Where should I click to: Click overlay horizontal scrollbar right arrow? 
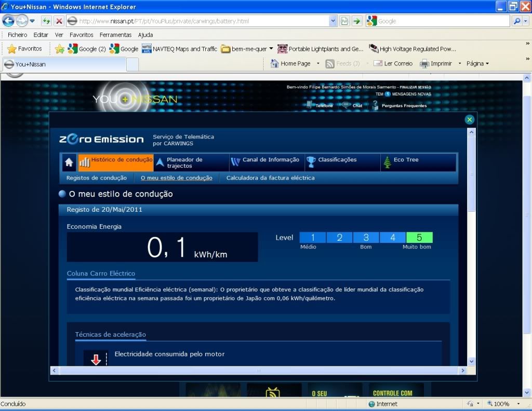click(x=463, y=371)
